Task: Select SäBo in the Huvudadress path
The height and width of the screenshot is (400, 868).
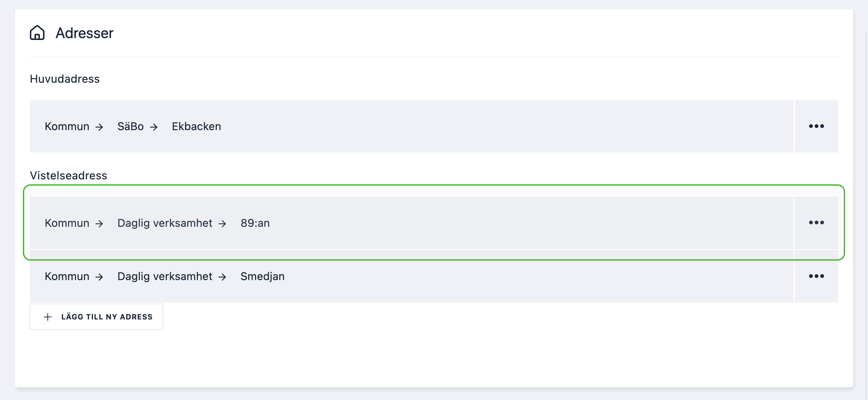Action: 131,126
